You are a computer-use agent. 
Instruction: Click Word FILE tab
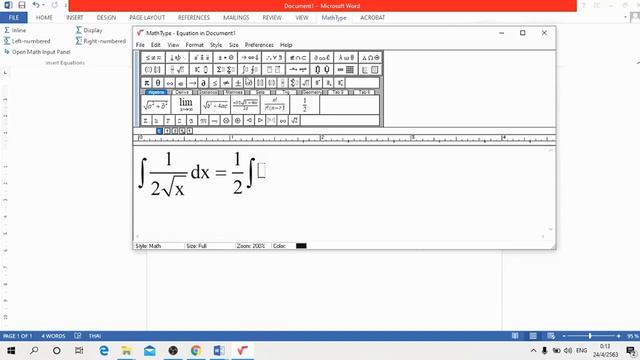pyautogui.click(x=13, y=18)
